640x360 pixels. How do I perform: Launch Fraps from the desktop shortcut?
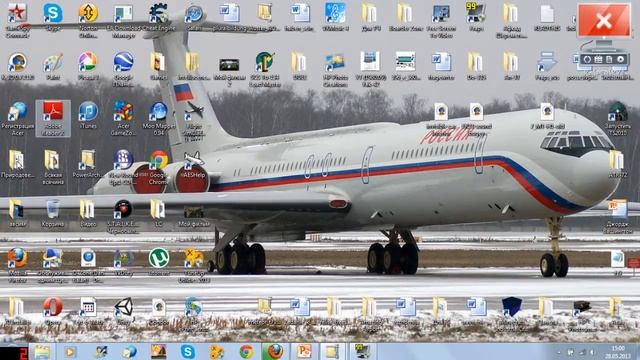[x=476, y=17]
